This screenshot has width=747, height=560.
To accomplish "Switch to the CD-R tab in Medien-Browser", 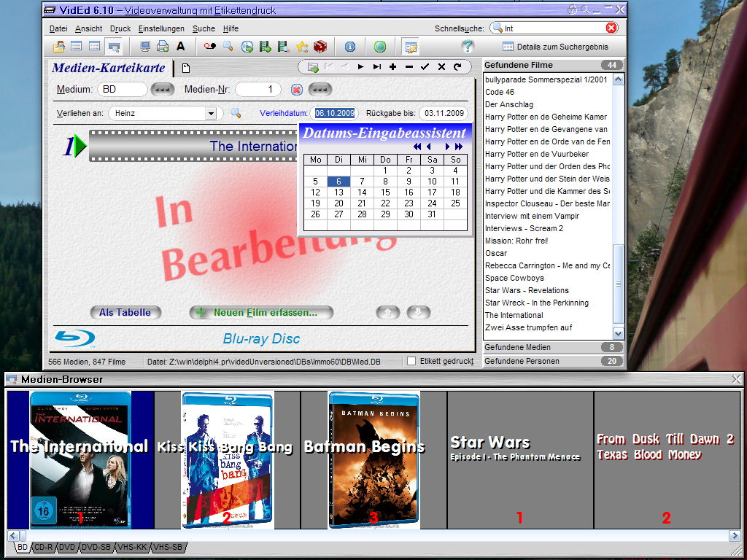I will tap(43, 547).
